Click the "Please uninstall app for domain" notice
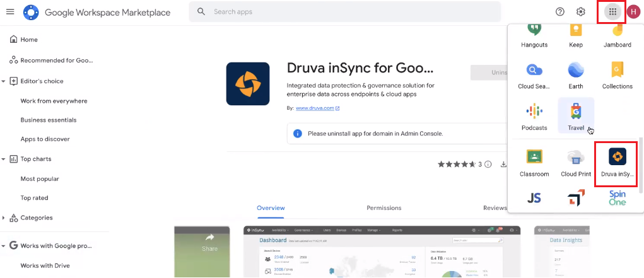Screen dimensions: 644x278 point(397,134)
